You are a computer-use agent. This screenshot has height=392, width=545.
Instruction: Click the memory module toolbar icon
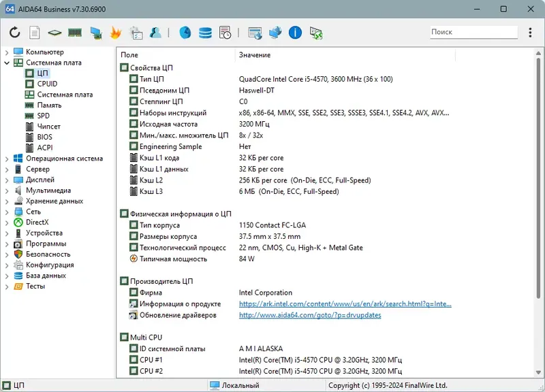76,32
